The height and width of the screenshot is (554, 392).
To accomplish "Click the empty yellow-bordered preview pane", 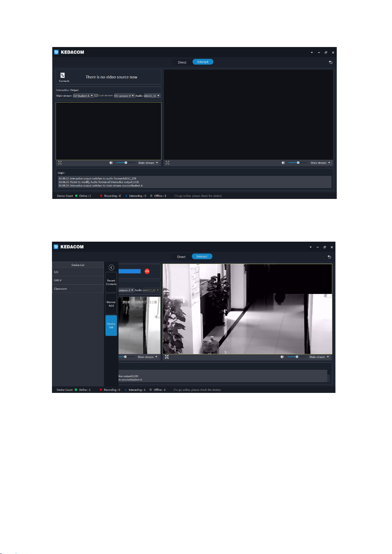I will pyautogui.click(x=109, y=131).
